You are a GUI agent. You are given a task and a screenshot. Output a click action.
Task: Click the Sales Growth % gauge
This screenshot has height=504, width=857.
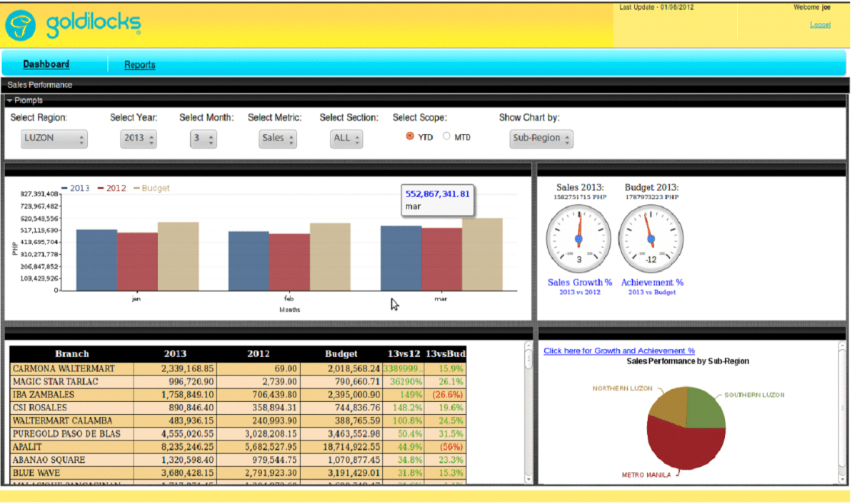coord(578,238)
